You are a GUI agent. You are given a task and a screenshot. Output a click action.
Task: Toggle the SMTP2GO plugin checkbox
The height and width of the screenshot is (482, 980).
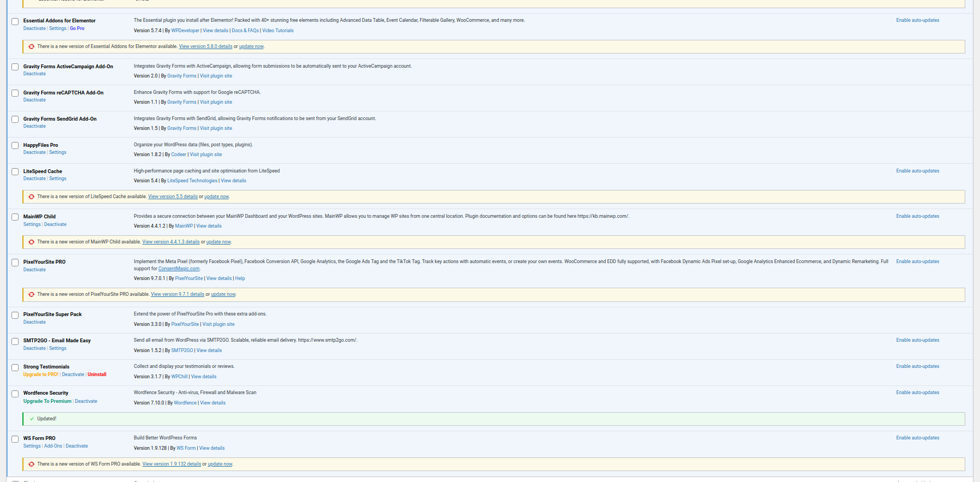tap(15, 341)
